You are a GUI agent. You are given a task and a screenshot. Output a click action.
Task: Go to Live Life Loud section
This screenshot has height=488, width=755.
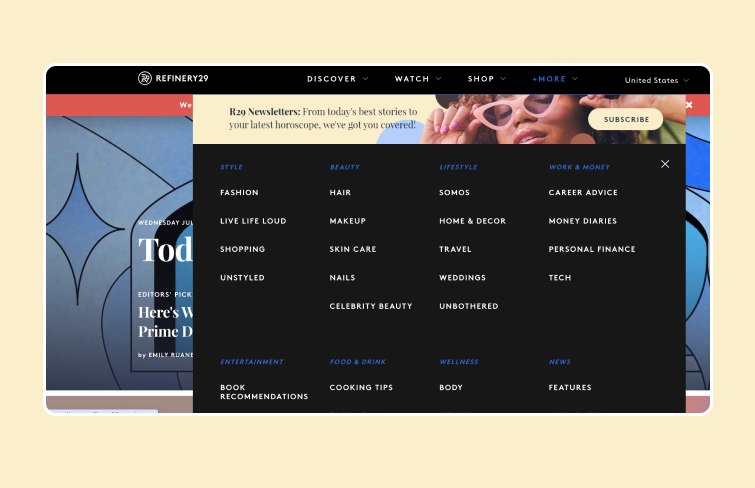pyautogui.click(x=253, y=221)
